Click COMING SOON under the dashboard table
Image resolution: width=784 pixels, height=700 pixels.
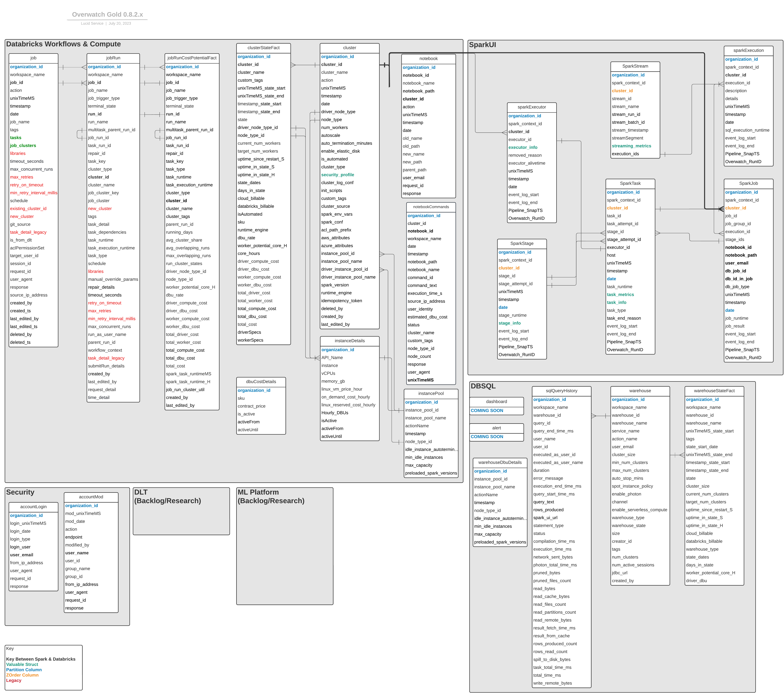[487, 411]
